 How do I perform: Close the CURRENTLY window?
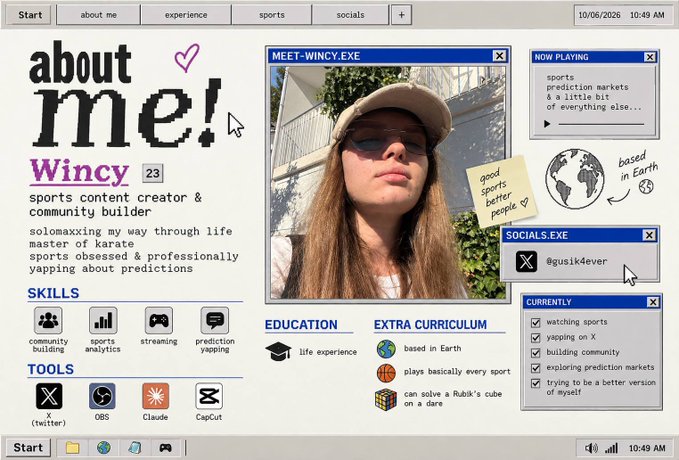coord(653,302)
